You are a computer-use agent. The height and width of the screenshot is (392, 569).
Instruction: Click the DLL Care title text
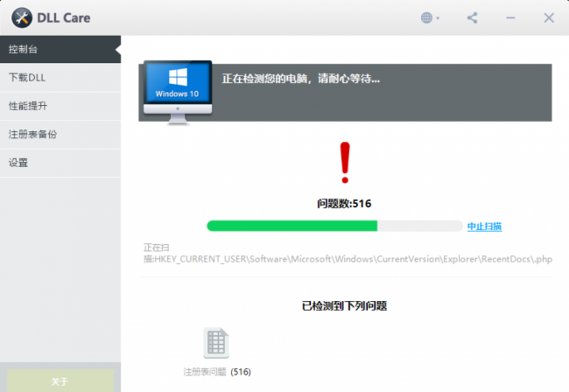[64, 17]
